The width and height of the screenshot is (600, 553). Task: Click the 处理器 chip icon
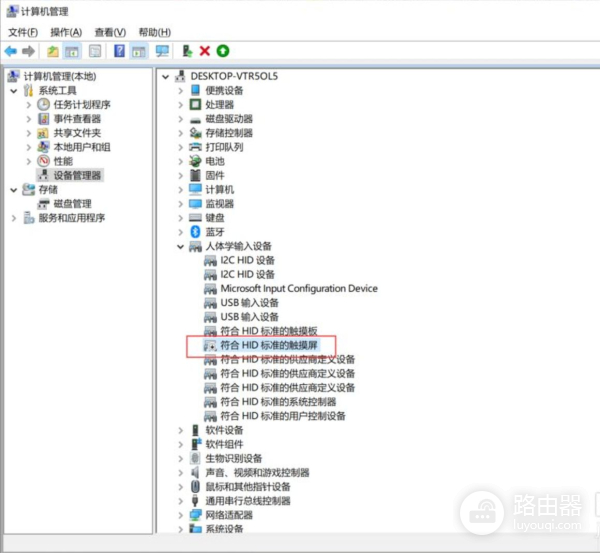(x=195, y=104)
